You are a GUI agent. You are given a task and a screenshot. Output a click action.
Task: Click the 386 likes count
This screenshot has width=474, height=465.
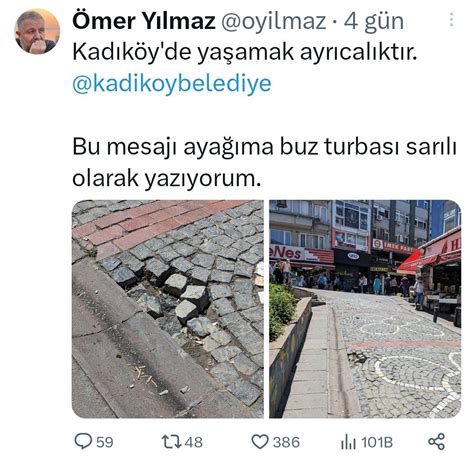(x=286, y=442)
